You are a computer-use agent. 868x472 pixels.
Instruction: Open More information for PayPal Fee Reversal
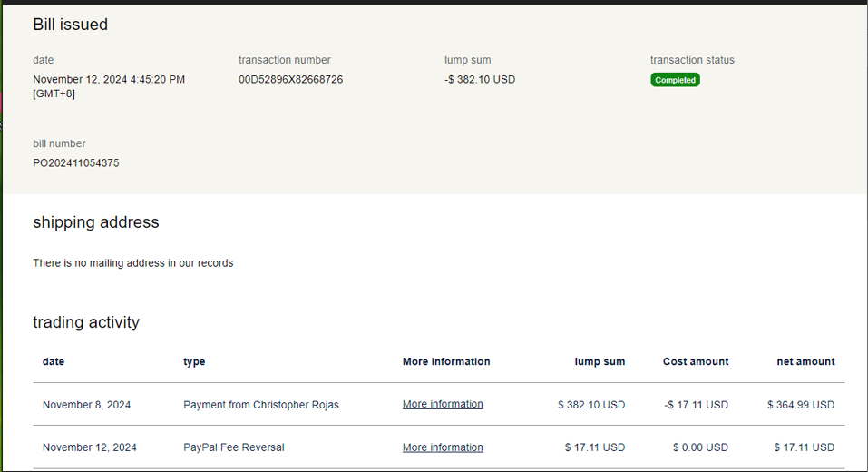tap(443, 447)
